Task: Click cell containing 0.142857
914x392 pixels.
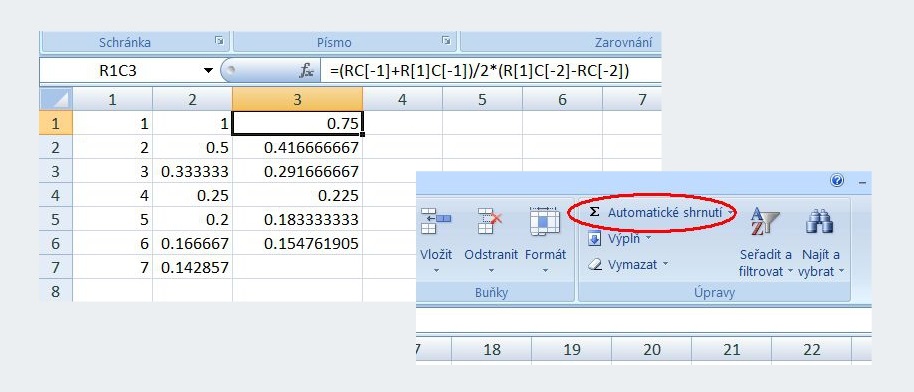Action: pos(192,267)
